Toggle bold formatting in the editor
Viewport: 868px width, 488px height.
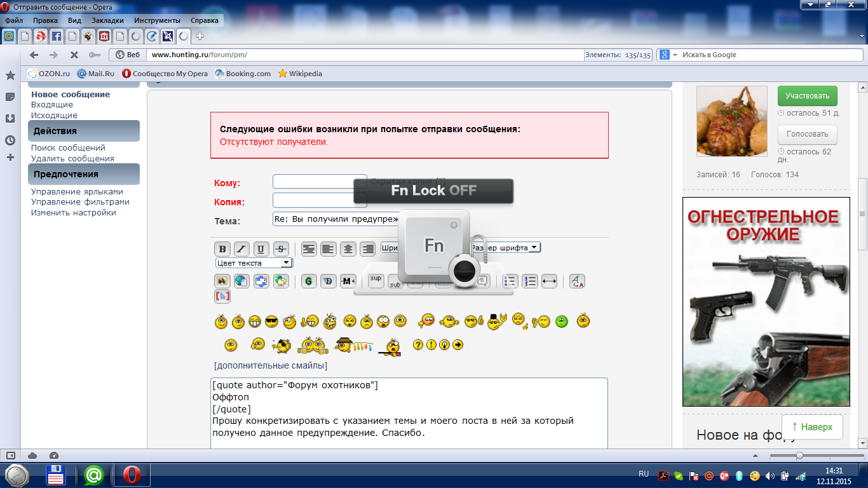click(x=222, y=249)
